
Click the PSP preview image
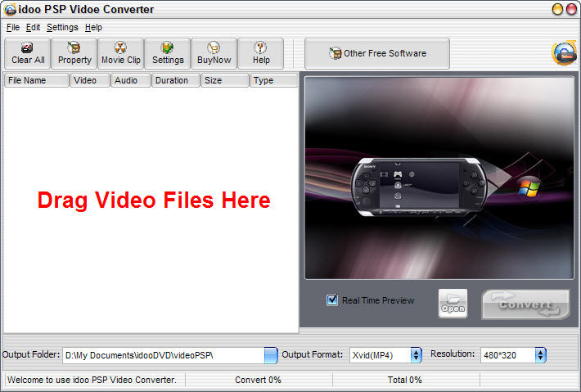pyautogui.click(x=439, y=178)
